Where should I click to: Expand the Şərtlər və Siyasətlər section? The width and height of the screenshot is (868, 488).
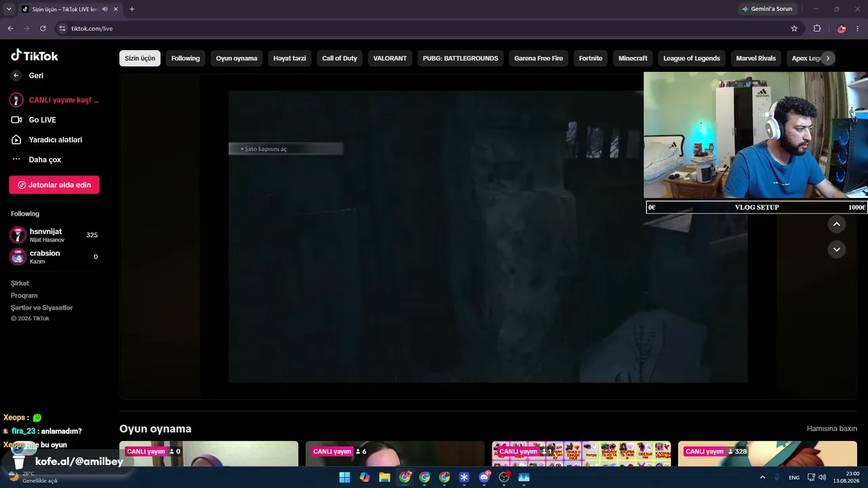pos(42,308)
